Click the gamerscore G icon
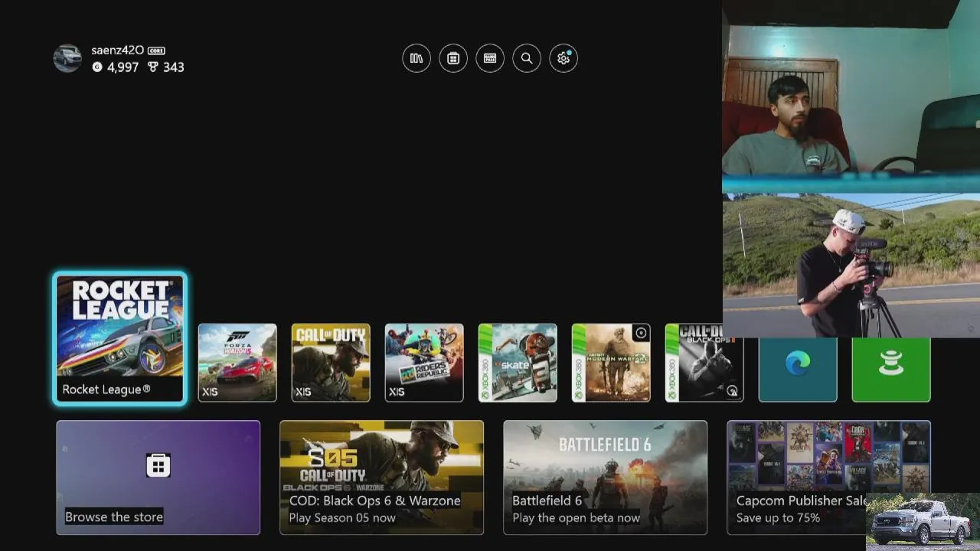The image size is (980, 551). pos(97,67)
